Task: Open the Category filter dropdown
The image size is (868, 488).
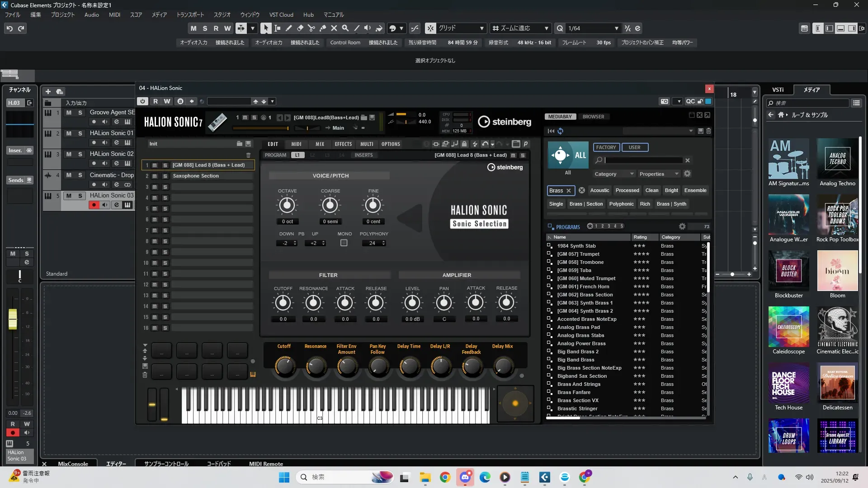Action: point(614,174)
